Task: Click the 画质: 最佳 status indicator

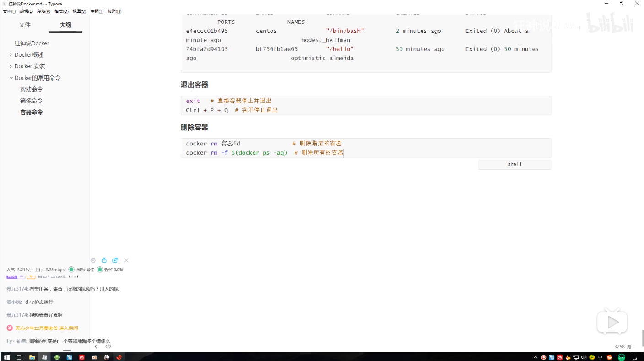Action: pyautogui.click(x=81, y=269)
